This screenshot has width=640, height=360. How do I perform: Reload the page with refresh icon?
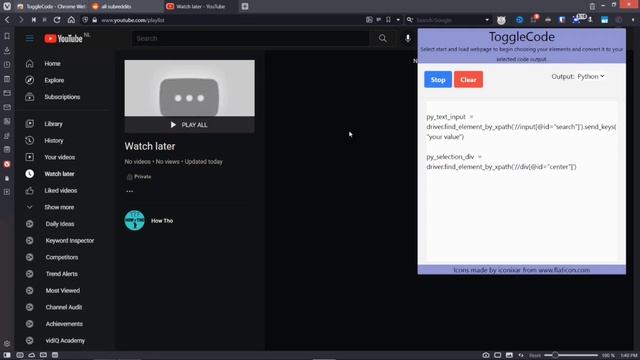coord(57,20)
